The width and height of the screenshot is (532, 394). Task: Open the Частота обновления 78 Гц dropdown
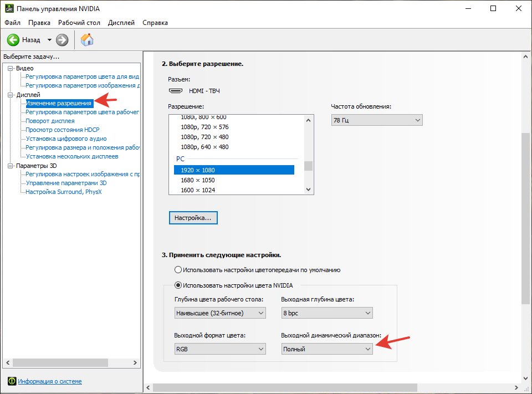(377, 120)
